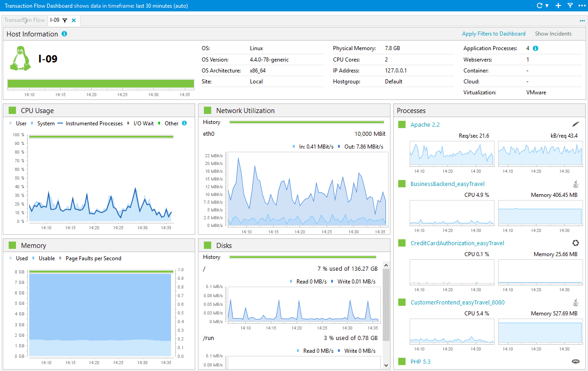Viewport: 588px width, 371px height.
Task: Click the Disks panel scroll-up arrow
Action: point(386,265)
